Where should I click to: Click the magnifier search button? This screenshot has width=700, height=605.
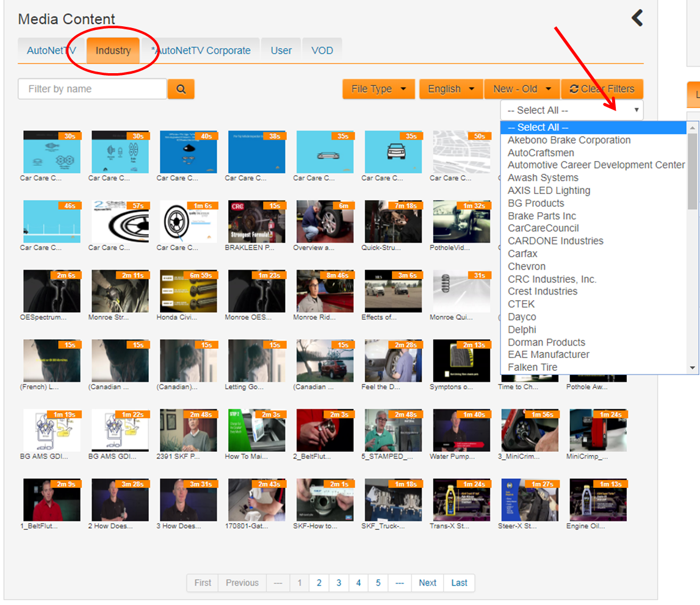click(181, 89)
